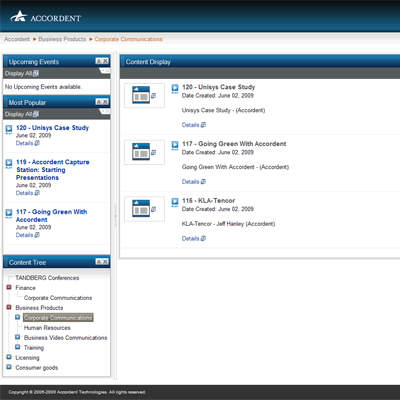Click the Accordent breadcrumb link
The image size is (400, 400).
(17, 39)
